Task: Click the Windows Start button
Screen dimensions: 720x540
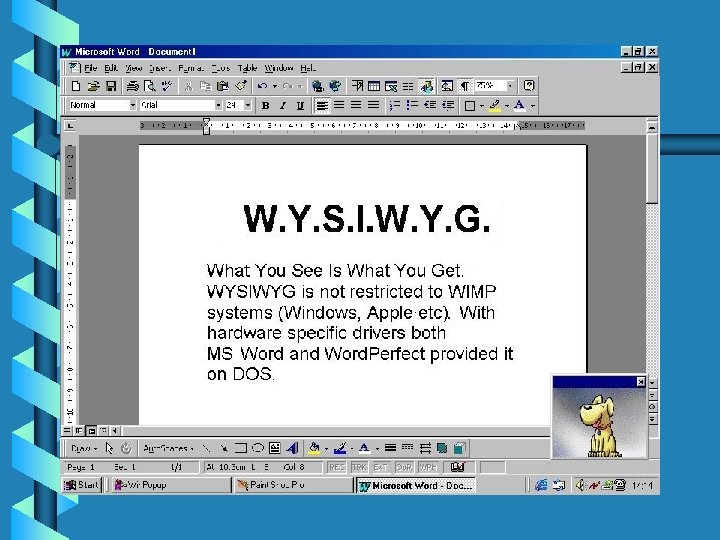Action: (81, 485)
